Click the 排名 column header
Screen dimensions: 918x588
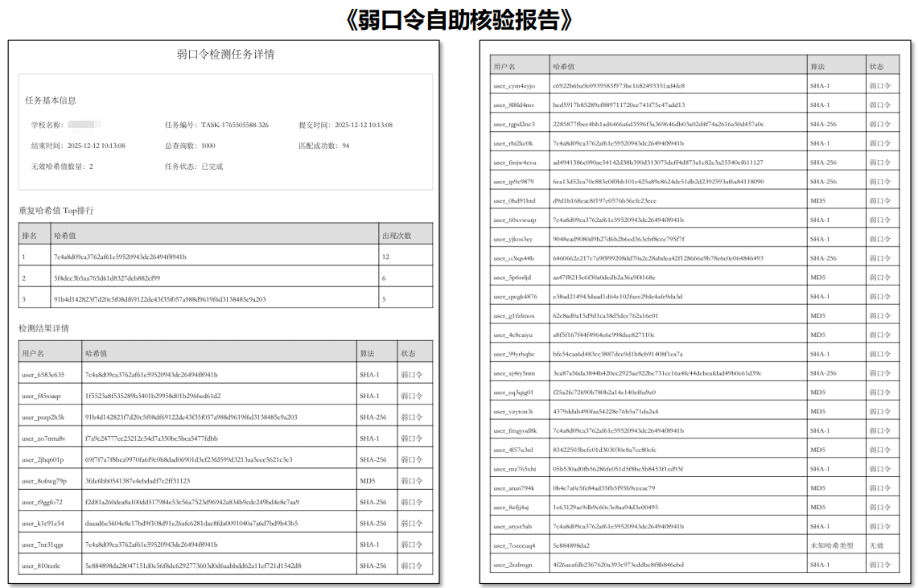click(x=31, y=236)
